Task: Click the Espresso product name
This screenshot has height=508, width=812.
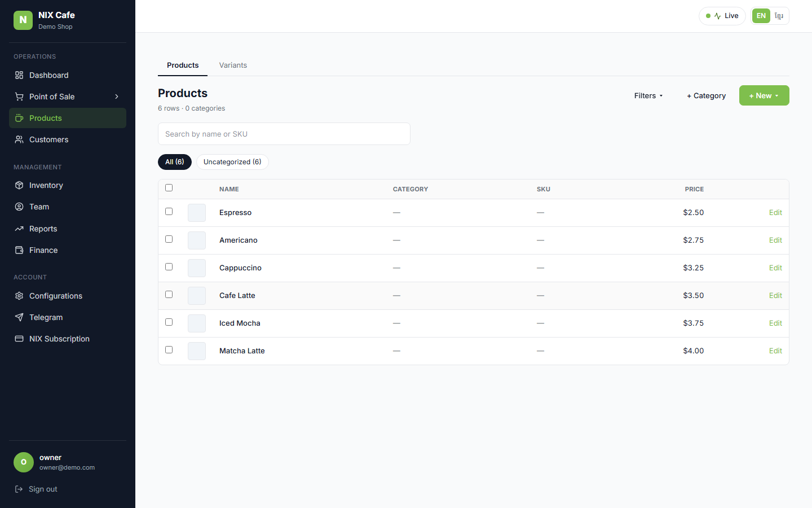Action: click(x=236, y=213)
